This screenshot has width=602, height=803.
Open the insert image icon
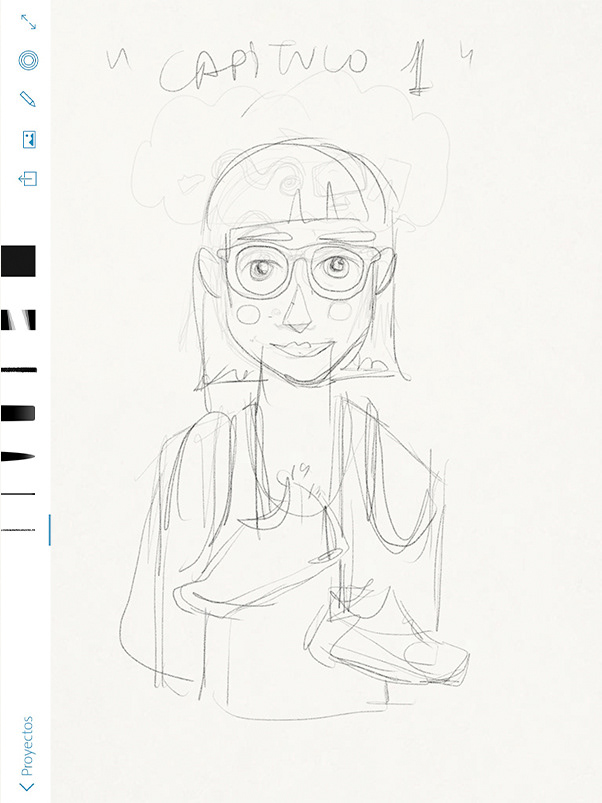click(x=29, y=139)
